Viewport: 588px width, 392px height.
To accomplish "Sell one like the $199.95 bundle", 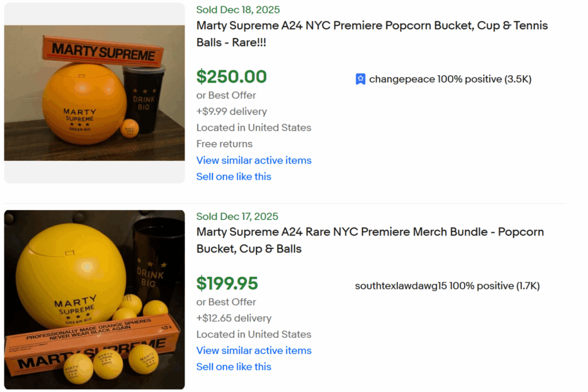I will tap(234, 366).
